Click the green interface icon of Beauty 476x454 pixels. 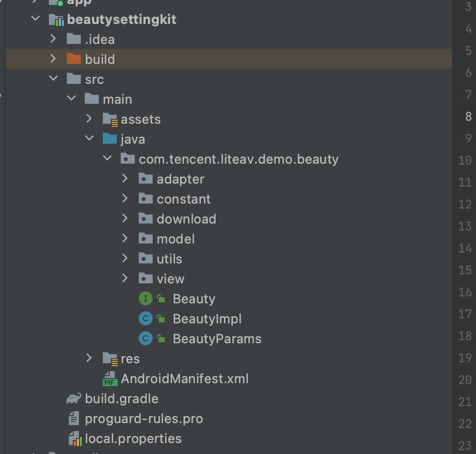click(145, 299)
